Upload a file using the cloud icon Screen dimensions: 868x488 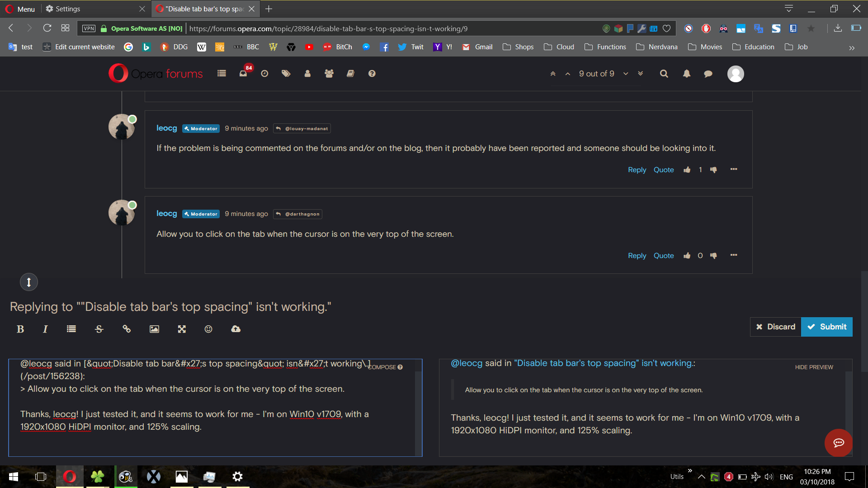coord(236,329)
